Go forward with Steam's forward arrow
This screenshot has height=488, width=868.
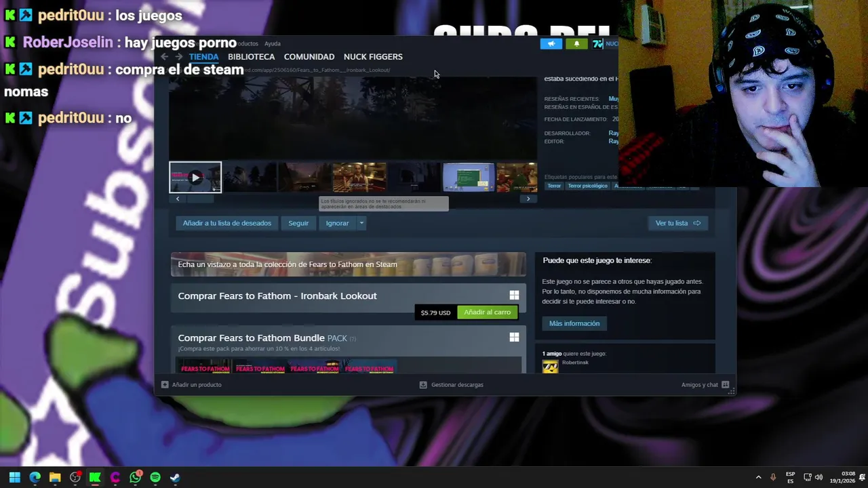pos(178,57)
